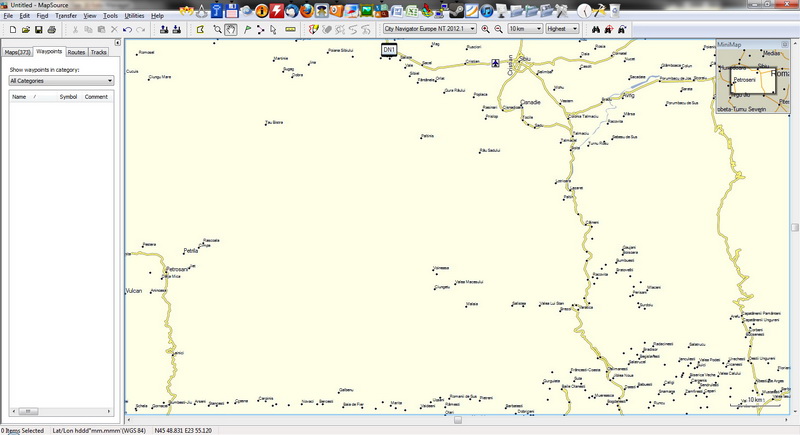Click the MiniMap overview thumbnail
The height and width of the screenshot is (435, 800).
755,80
